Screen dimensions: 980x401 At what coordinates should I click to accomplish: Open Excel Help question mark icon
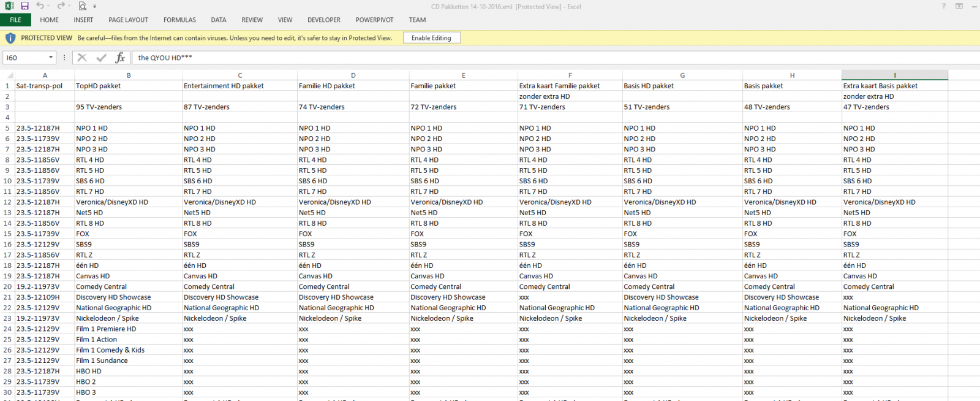click(943, 6)
